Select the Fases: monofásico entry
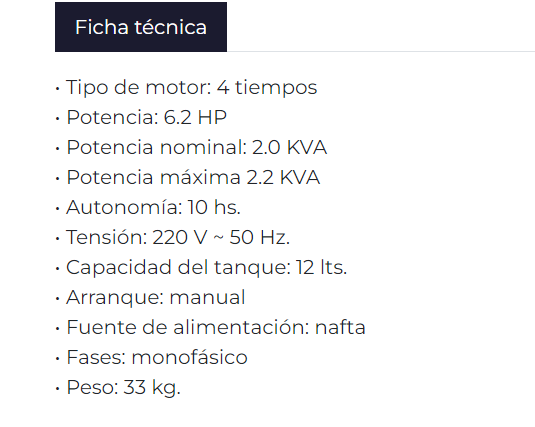Image resolution: width=535 pixels, height=427 pixels. pyautogui.click(x=157, y=357)
